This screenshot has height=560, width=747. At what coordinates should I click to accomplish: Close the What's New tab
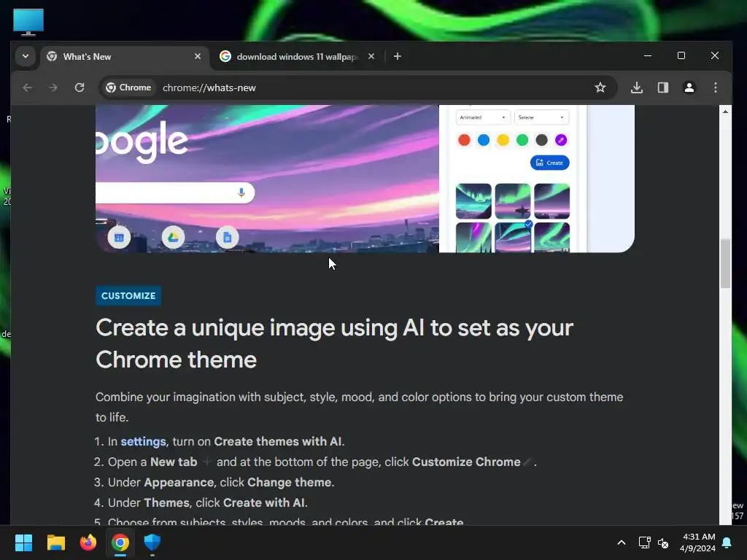(x=197, y=56)
